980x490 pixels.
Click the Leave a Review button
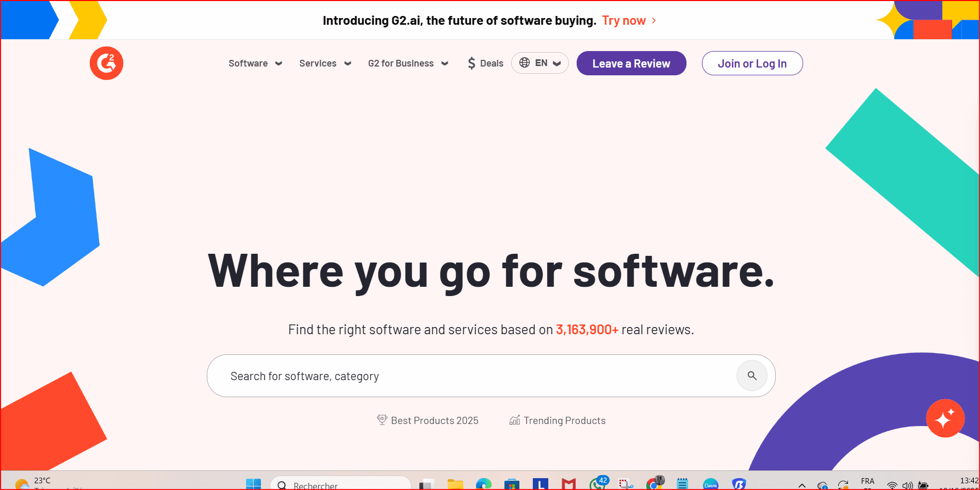(x=631, y=63)
